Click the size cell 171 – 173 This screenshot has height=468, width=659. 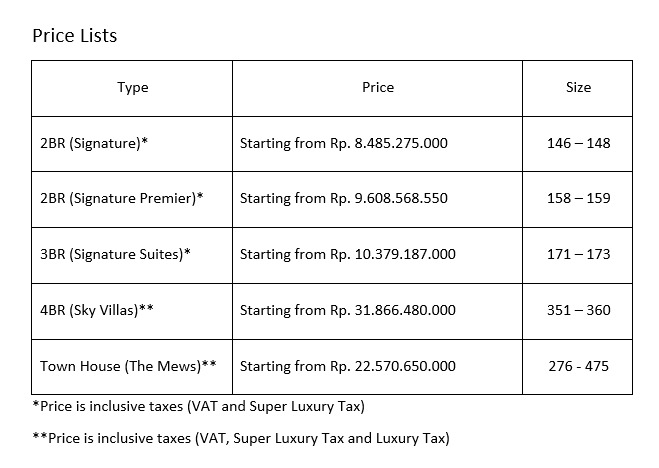(578, 254)
